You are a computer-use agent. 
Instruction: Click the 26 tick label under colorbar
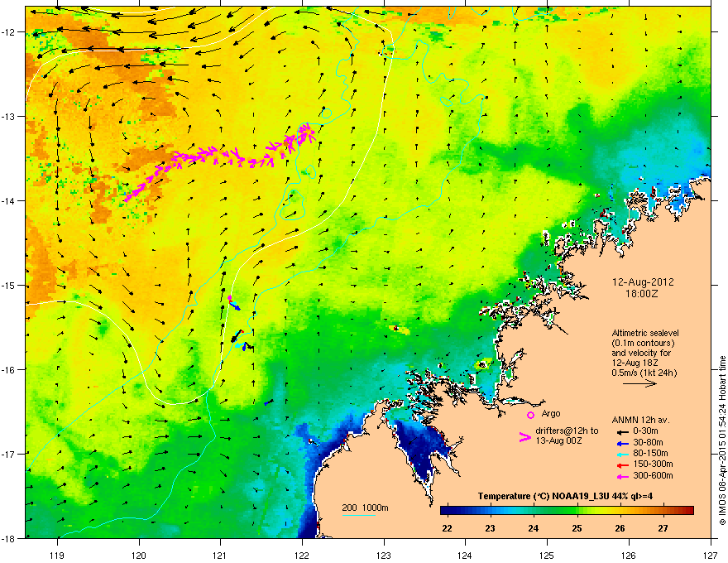(x=620, y=528)
